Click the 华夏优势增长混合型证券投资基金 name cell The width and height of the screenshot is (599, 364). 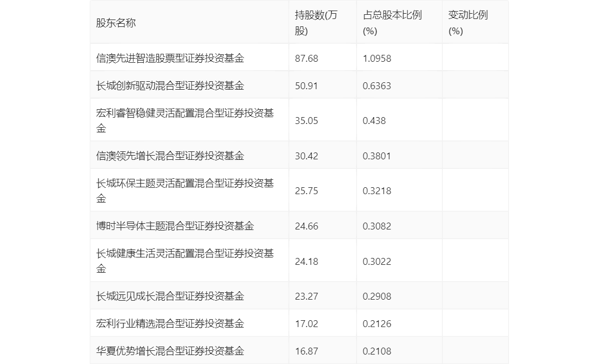190,350
